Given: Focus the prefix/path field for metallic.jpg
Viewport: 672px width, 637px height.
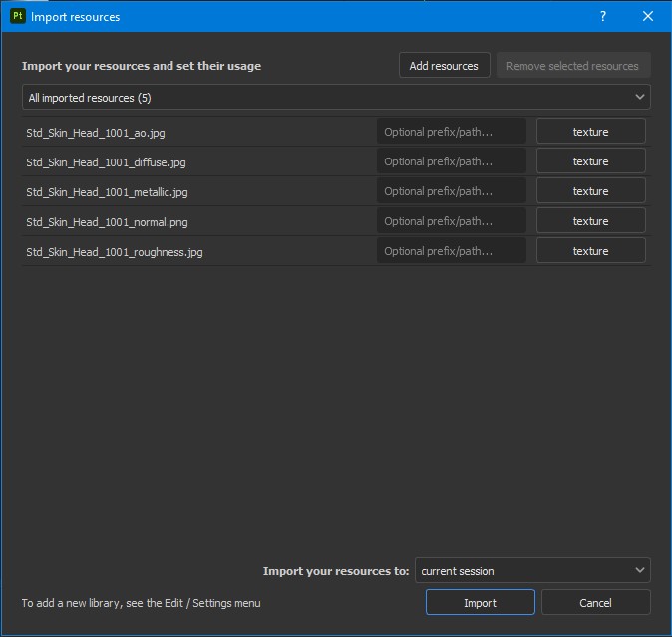Looking at the screenshot, I should tap(451, 191).
